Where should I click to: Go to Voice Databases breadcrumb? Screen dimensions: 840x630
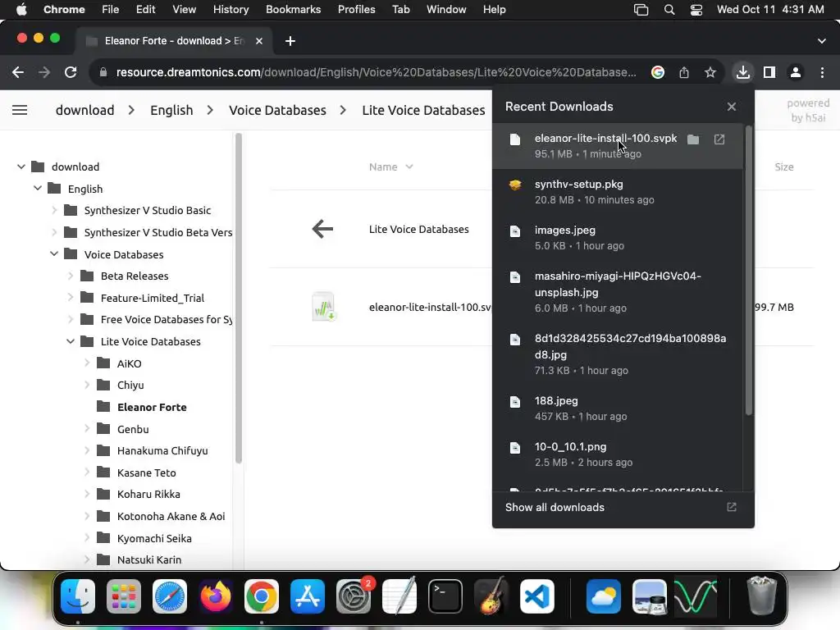click(277, 110)
